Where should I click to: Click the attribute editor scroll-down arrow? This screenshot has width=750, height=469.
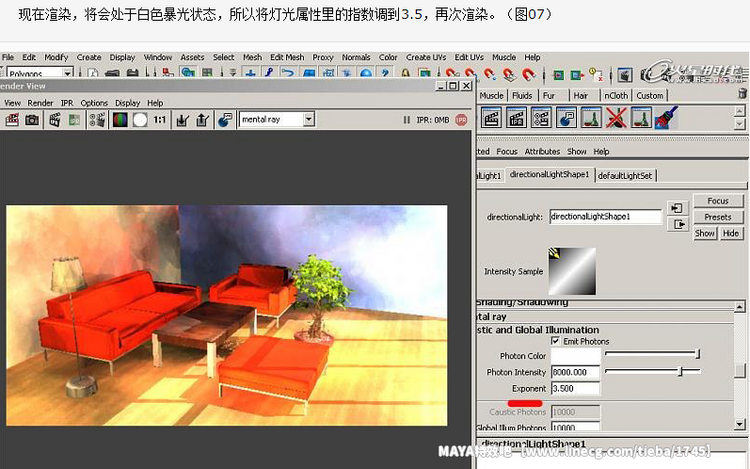739,424
